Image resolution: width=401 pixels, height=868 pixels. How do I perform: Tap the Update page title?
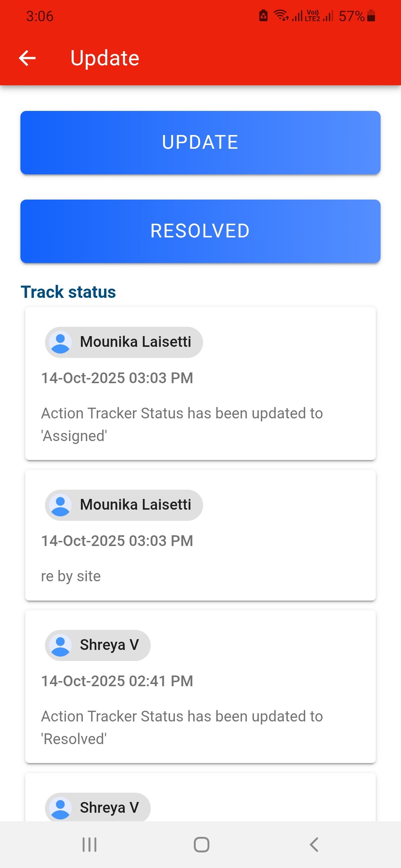pyautogui.click(x=105, y=58)
